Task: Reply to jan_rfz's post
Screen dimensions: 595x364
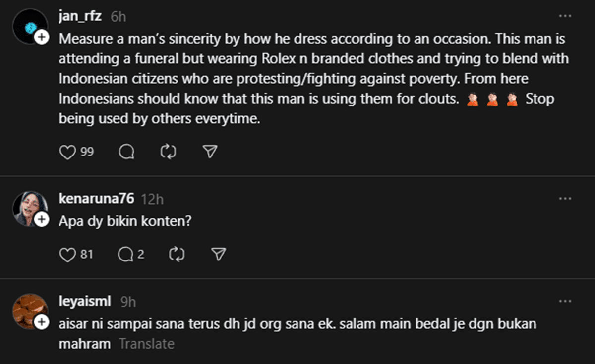Action: (x=126, y=152)
